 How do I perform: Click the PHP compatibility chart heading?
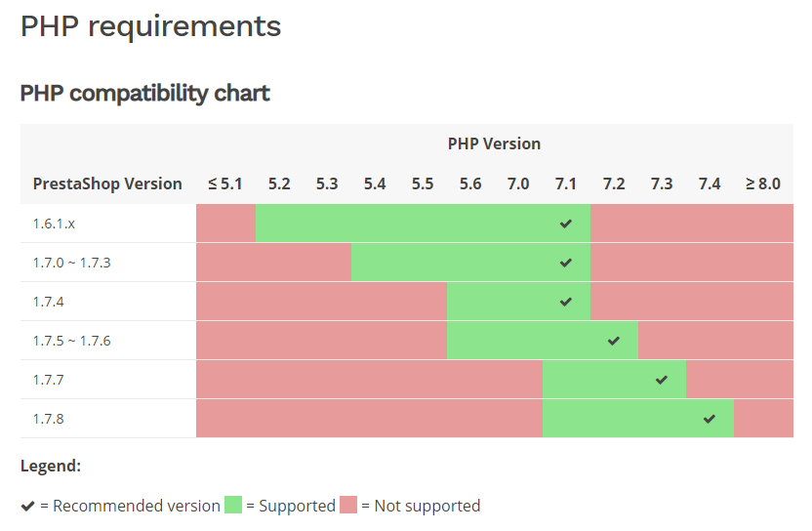[145, 94]
